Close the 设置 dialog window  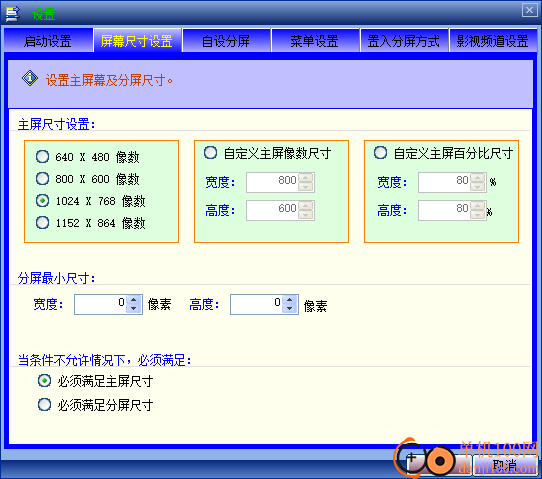(x=529, y=10)
